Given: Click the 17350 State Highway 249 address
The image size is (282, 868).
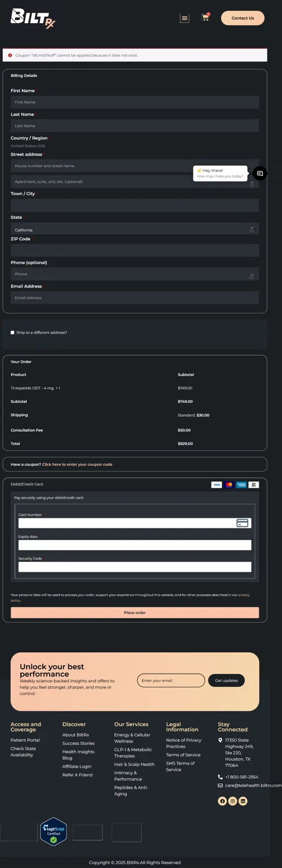Looking at the screenshot, I should [x=238, y=753].
